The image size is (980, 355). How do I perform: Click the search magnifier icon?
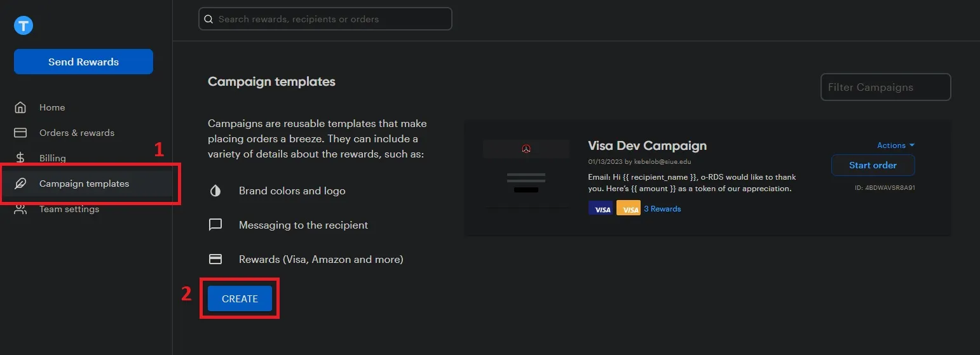pos(208,19)
